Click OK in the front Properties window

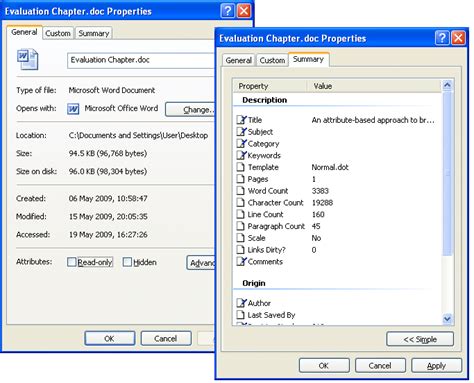[323, 366]
